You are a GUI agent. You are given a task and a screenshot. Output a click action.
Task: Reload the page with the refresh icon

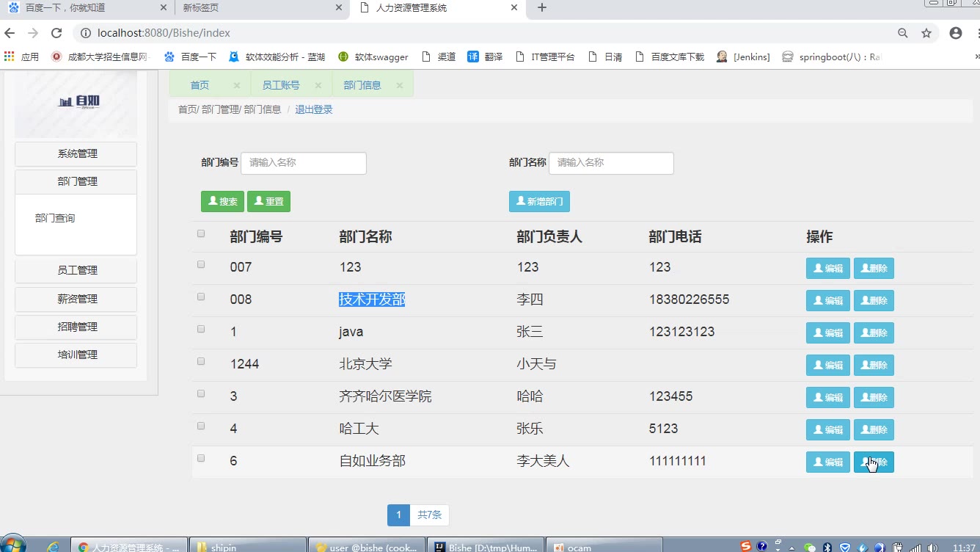pyautogui.click(x=56, y=33)
